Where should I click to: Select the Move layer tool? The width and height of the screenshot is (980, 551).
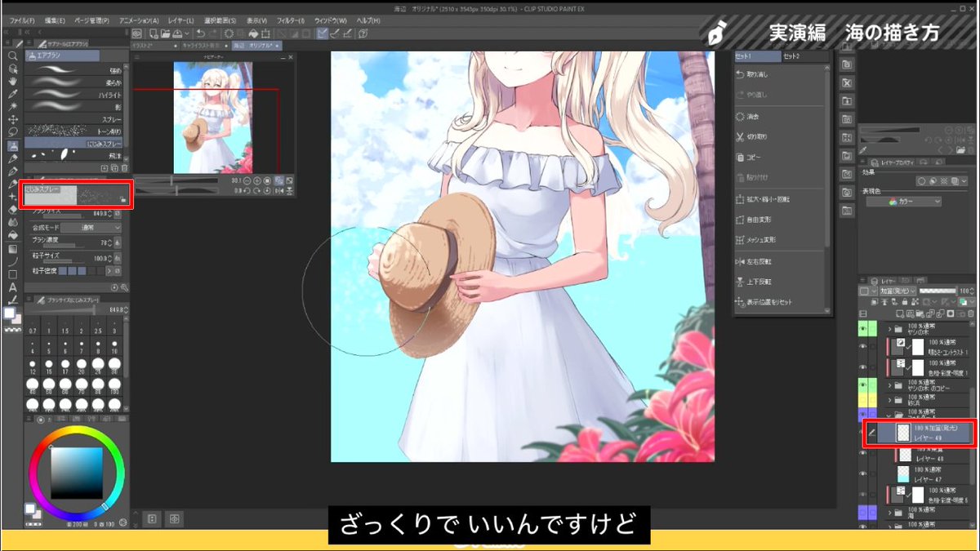point(13,119)
